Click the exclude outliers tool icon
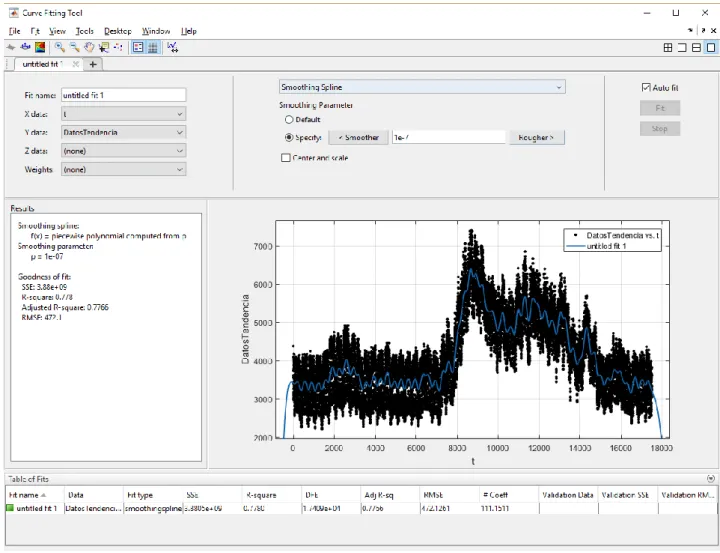This screenshot has width=720, height=553. click(x=118, y=47)
